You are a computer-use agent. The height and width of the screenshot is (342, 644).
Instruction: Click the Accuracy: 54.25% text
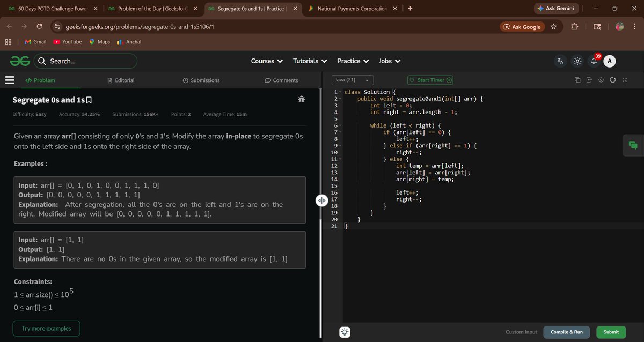point(79,114)
